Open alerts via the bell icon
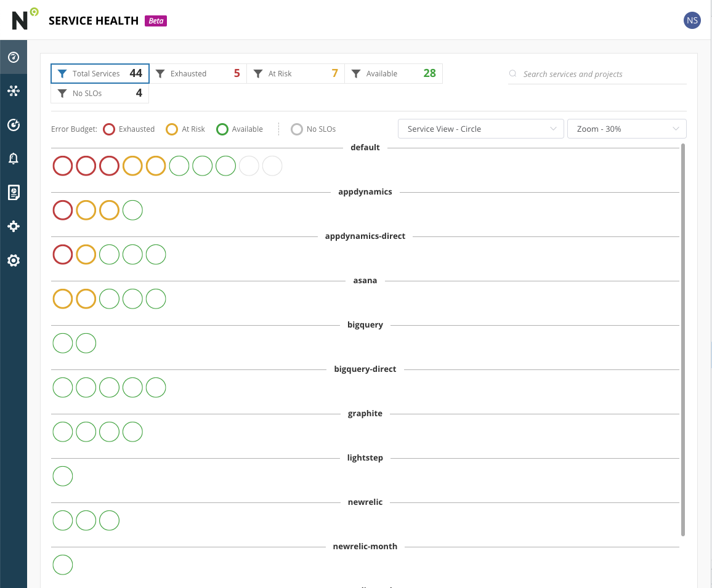This screenshot has width=712, height=588. [14, 158]
